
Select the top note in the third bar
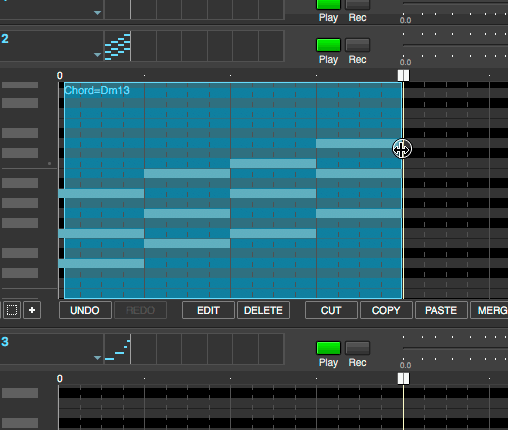[x=273, y=164]
